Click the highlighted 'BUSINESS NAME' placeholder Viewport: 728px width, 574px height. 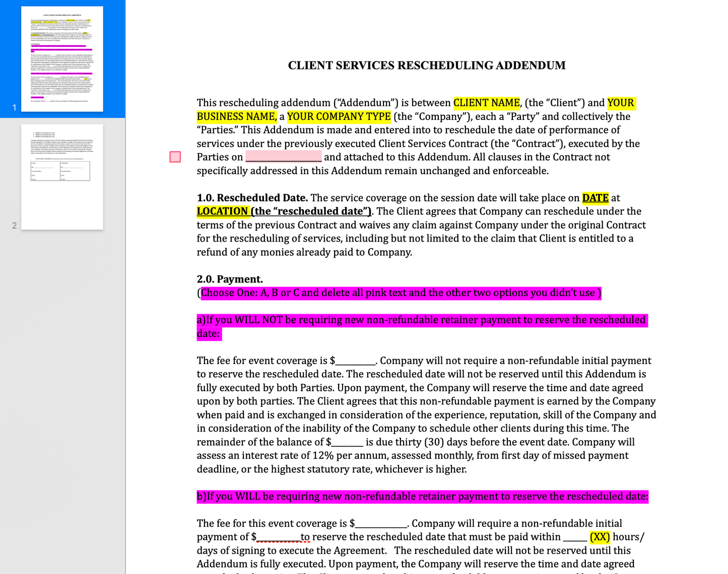236,117
